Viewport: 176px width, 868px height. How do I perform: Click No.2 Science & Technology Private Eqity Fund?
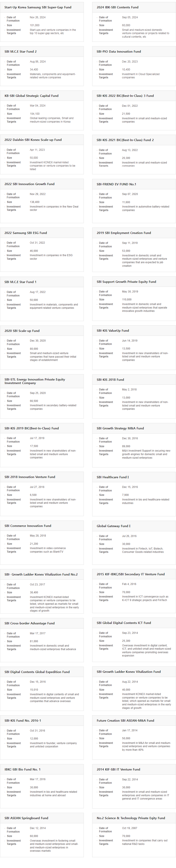click(x=130, y=818)
